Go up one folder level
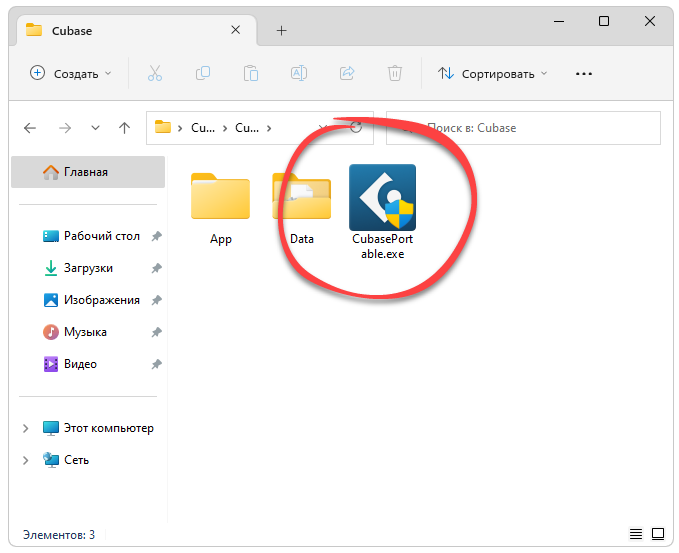 124,128
